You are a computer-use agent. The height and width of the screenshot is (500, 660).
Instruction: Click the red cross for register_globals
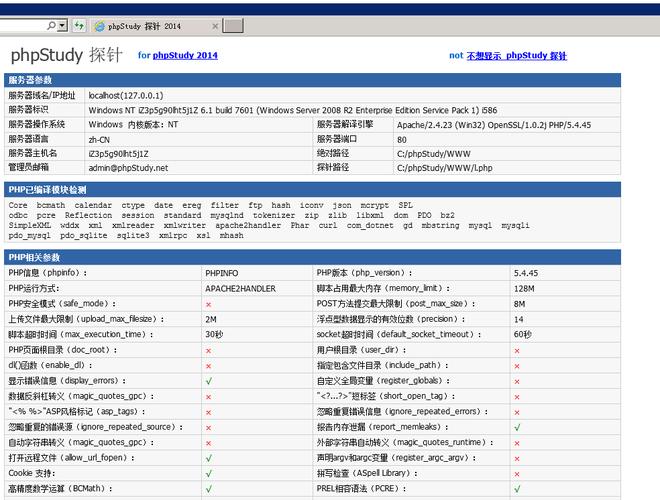517,381
